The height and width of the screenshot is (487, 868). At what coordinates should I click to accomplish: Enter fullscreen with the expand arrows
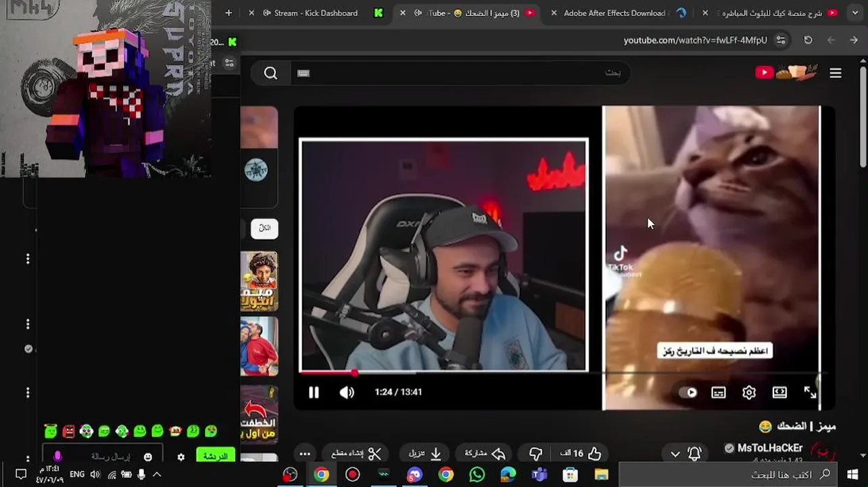click(810, 392)
